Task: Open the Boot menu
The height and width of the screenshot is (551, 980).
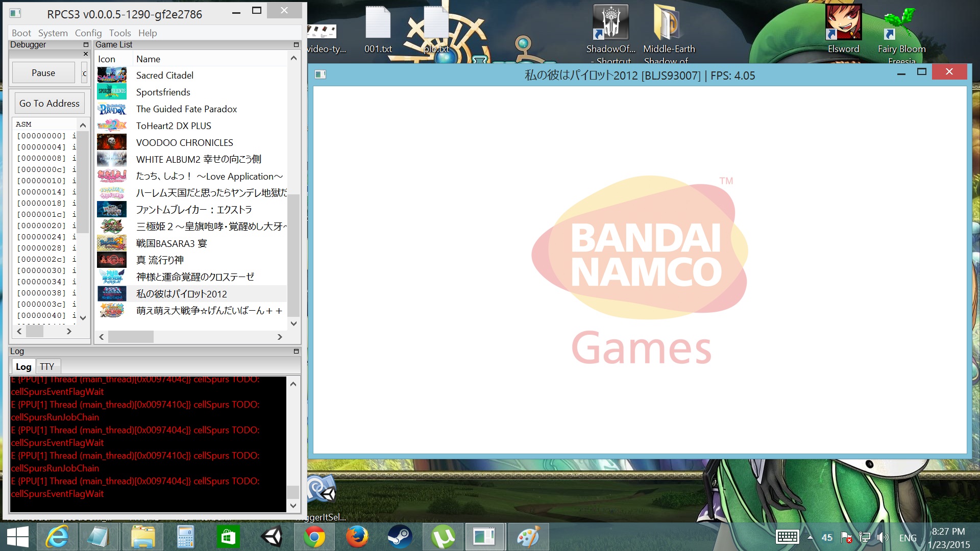Action: click(21, 33)
